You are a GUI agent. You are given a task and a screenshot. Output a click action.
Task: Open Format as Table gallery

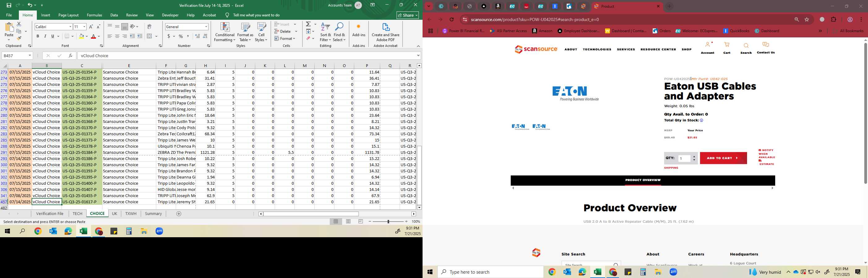click(245, 32)
